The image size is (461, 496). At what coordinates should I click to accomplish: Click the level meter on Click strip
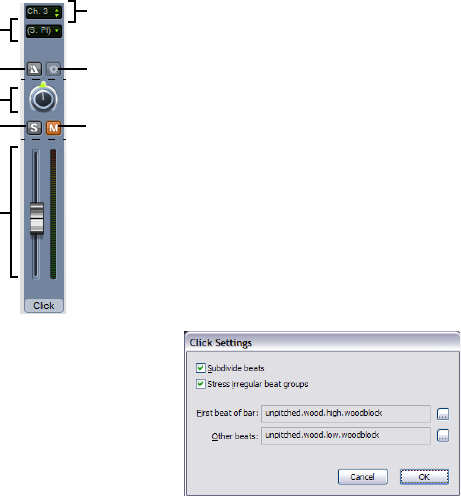(x=53, y=214)
